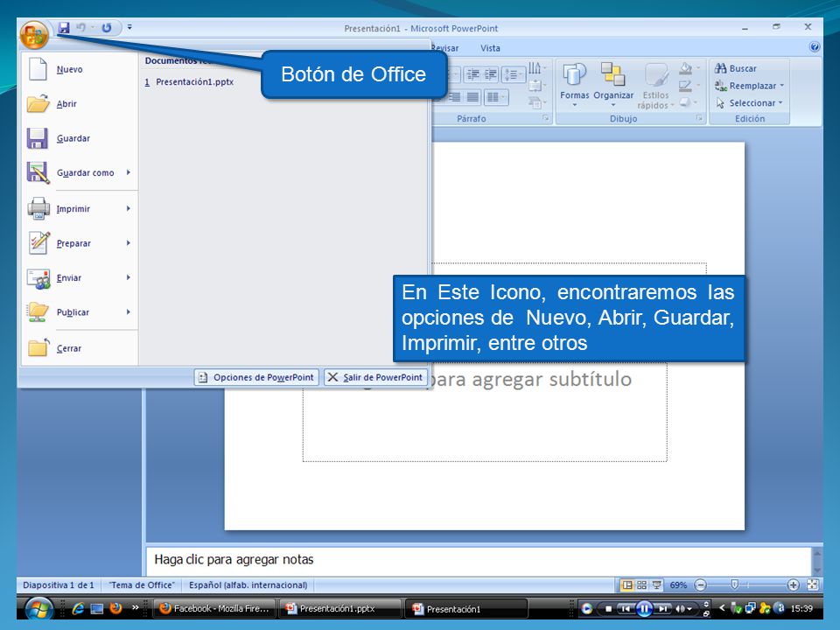
Task: Choose Cerrar in the Office menu
Action: click(80, 348)
